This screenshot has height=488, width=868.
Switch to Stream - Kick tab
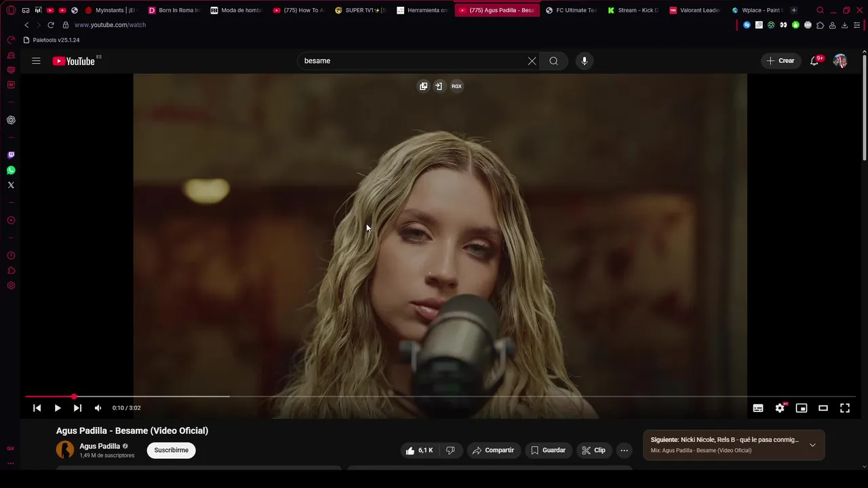[x=633, y=10]
